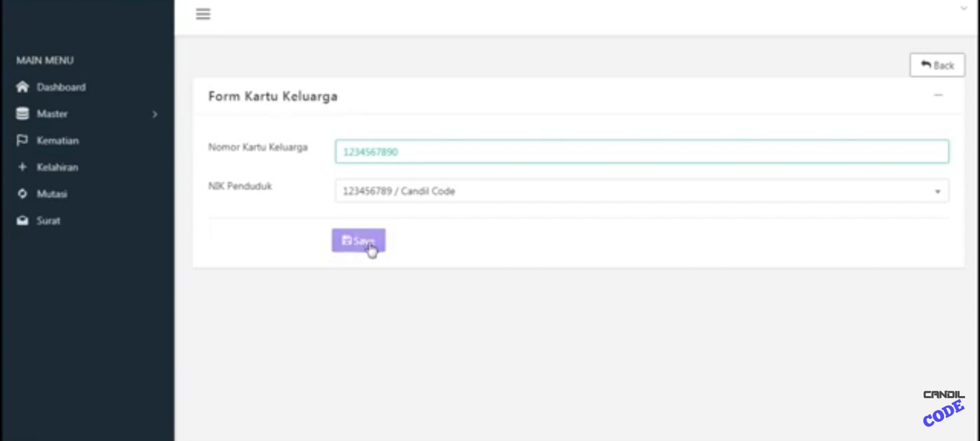Toggle the sidebar visibility with hamburger button
The image size is (980, 441).
[x=202, y=14]
